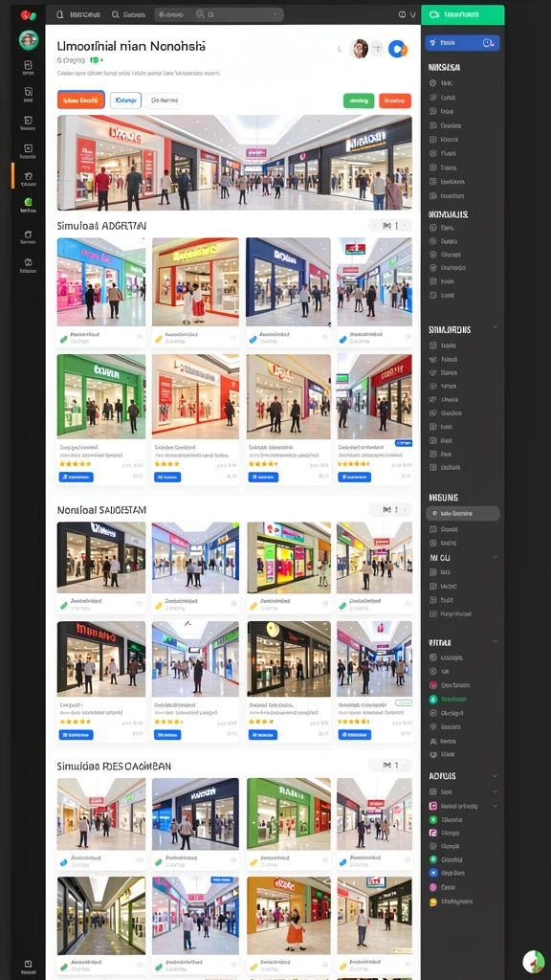Click the clock icon inside the blue panel button
This screenshot has width=551, height=980.
click(488, 42)
